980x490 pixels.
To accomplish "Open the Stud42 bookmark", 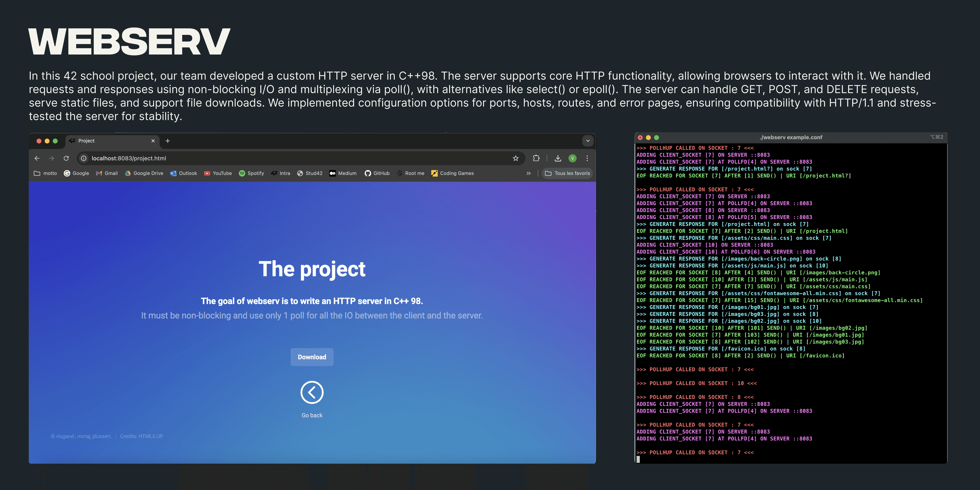I will tap(310, 173).
